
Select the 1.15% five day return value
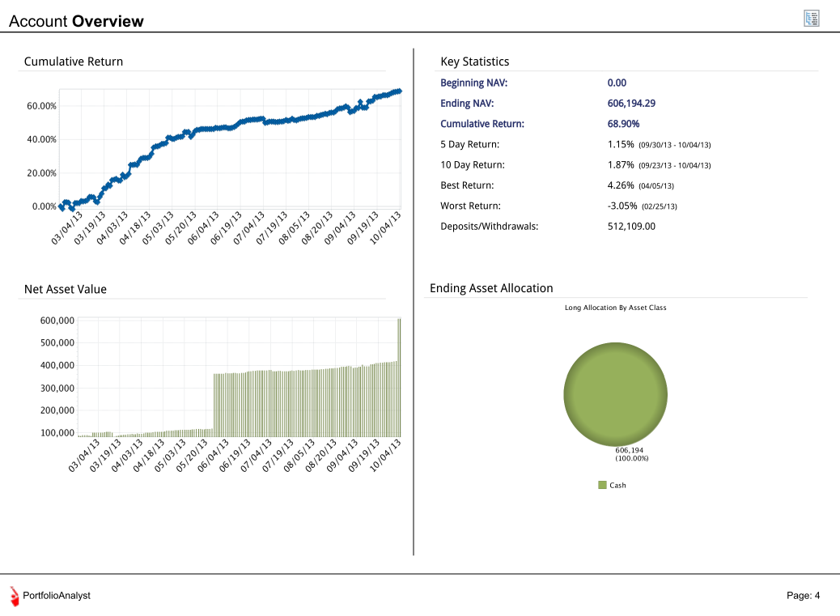click(x=621, y=144)
